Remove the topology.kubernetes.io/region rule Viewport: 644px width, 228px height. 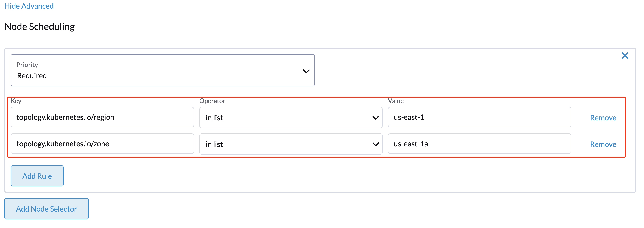[603, 118]
